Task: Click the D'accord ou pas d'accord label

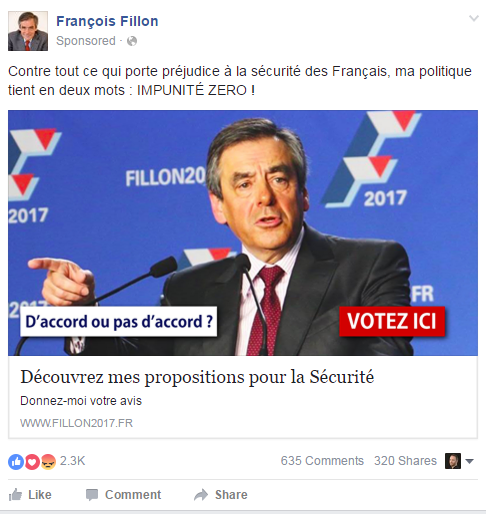Action: click(x=119, y=322)
